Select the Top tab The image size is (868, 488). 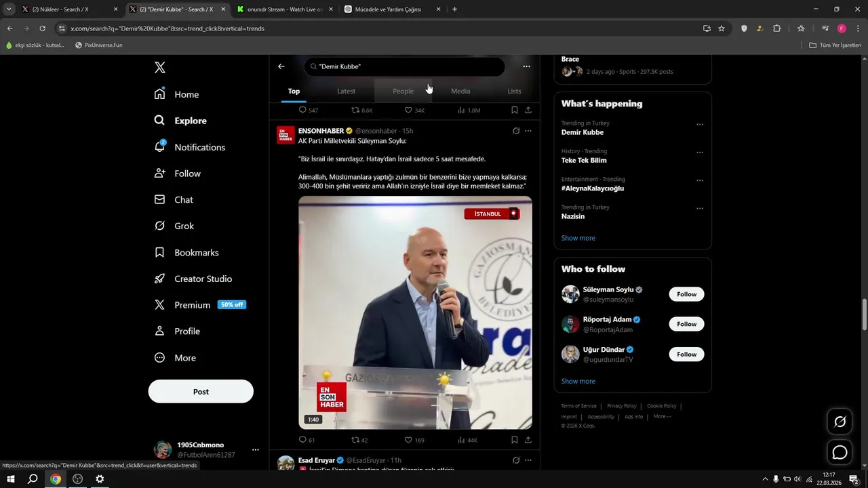pos(294,91)
